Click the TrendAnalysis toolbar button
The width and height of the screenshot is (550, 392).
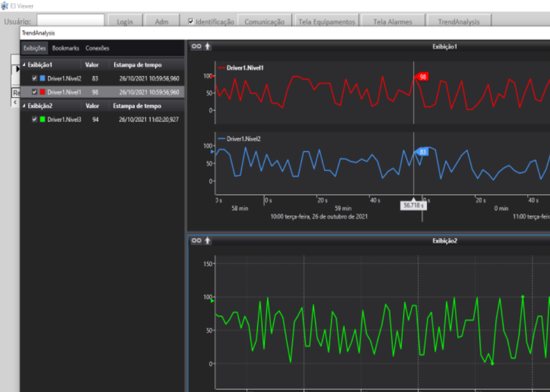[x=459, y=21]
